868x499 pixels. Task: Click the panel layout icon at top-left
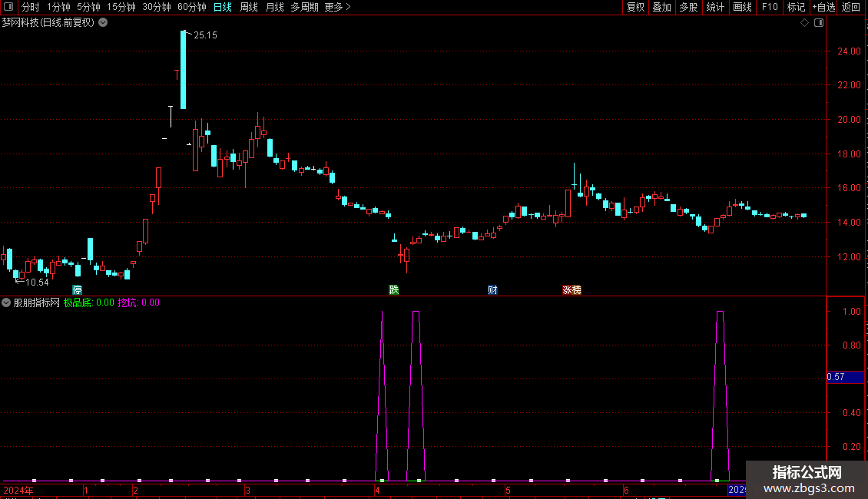(8, 7)
